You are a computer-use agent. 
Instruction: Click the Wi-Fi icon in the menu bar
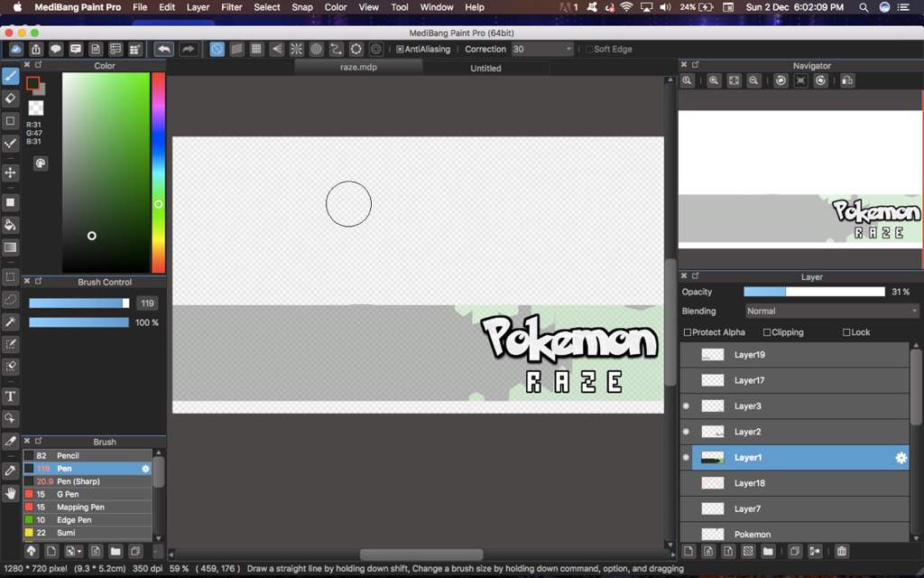click(626, 7)
